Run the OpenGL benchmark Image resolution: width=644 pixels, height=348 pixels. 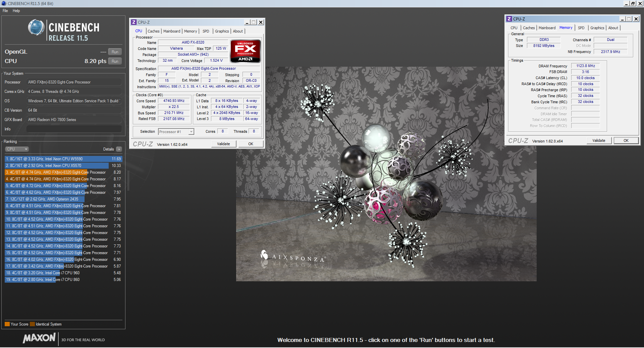115,52
